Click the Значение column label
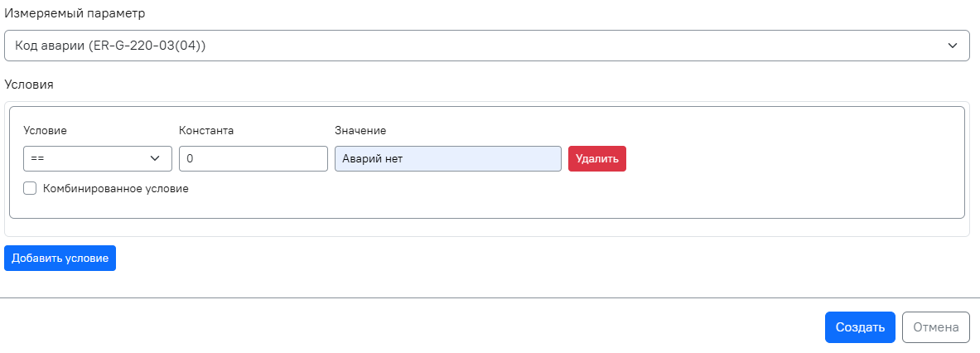The width and height of the screenshot is (980, 353). point(360,131)
